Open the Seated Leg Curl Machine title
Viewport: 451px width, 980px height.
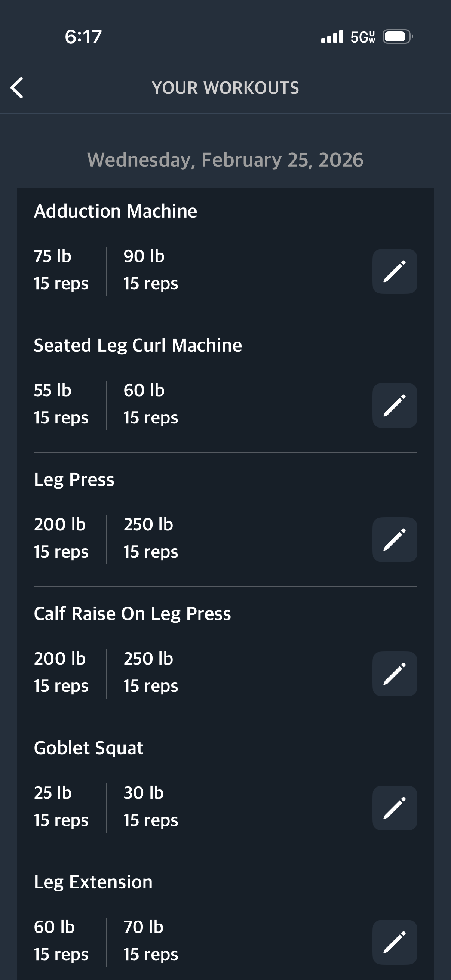tap(138, 345)
